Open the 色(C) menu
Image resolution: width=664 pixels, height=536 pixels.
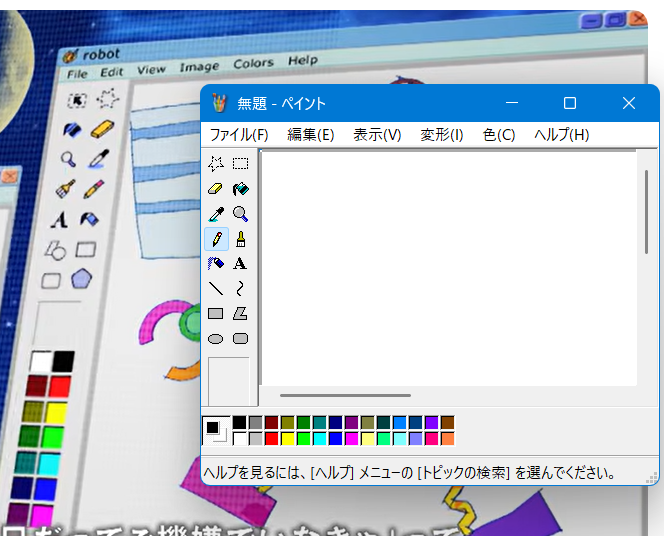pyautogui.click(x=499, y=135)
